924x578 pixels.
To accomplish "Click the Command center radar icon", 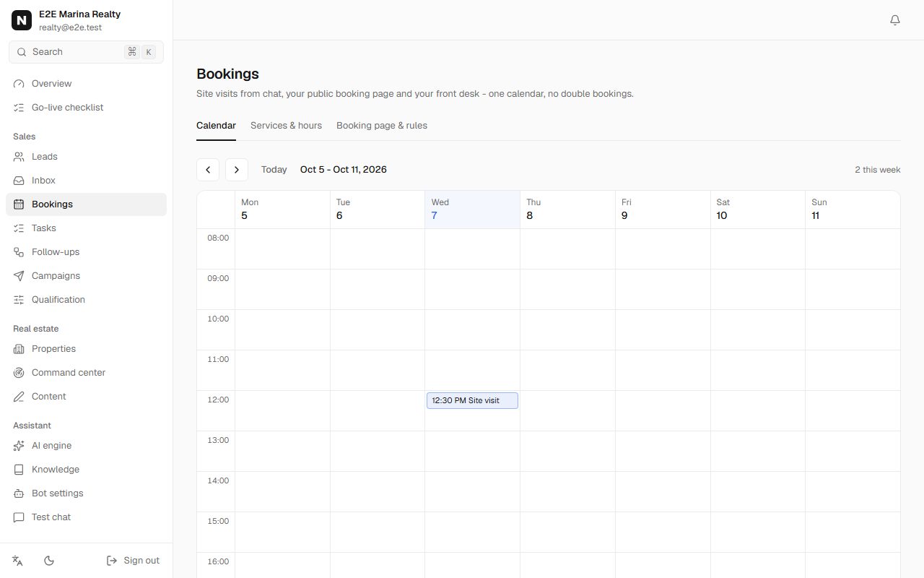I will pyautogui.click(x=19, y=373).
